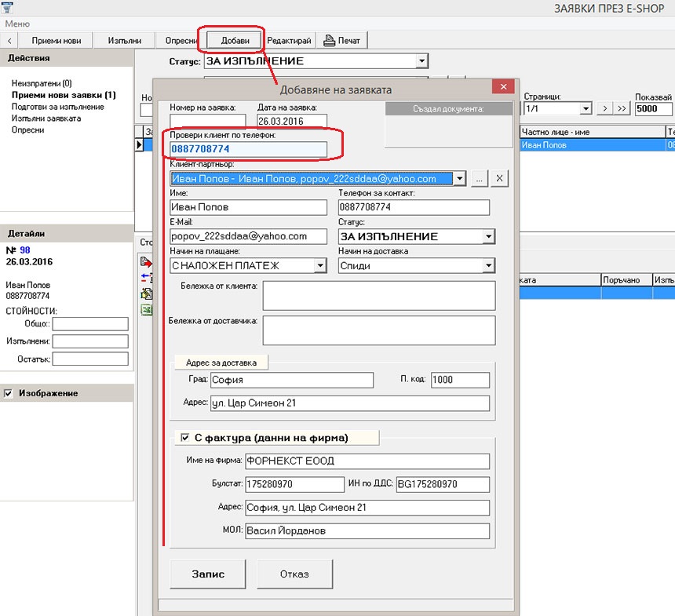Click the document with red arrow icon

pos(146,262)
